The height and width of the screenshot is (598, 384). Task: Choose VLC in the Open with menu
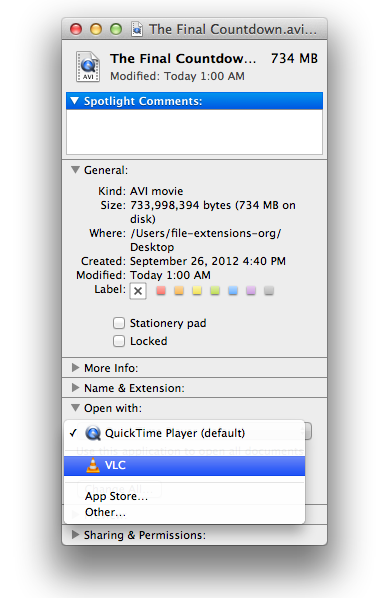tap(185, 466)
